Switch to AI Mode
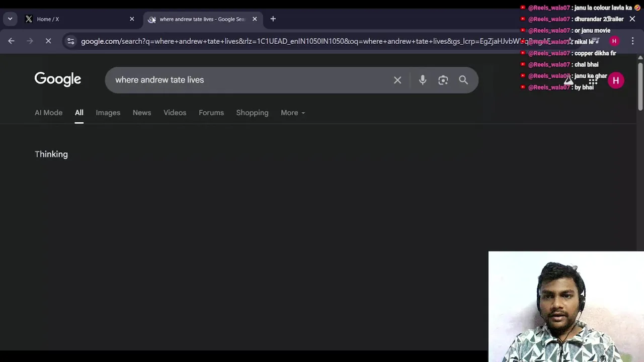Viewport: 644px width, 362px height. pos(49,113)
